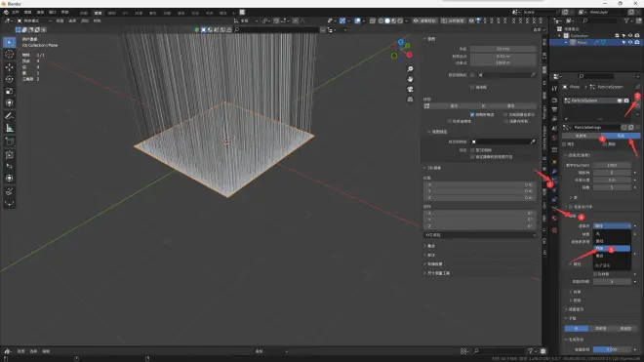Select 发射体 particle type button
Screen dimensions: 644x362
582,136
